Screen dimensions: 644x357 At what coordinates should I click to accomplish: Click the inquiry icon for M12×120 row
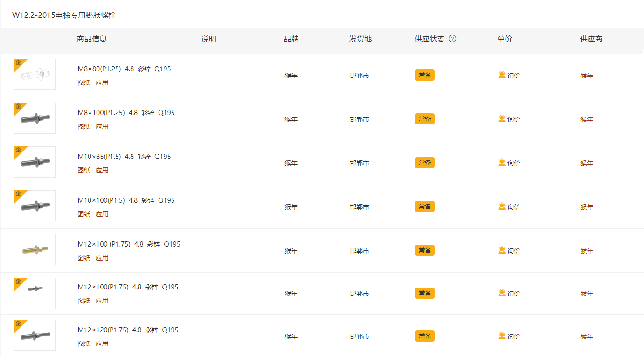point(502,336)
